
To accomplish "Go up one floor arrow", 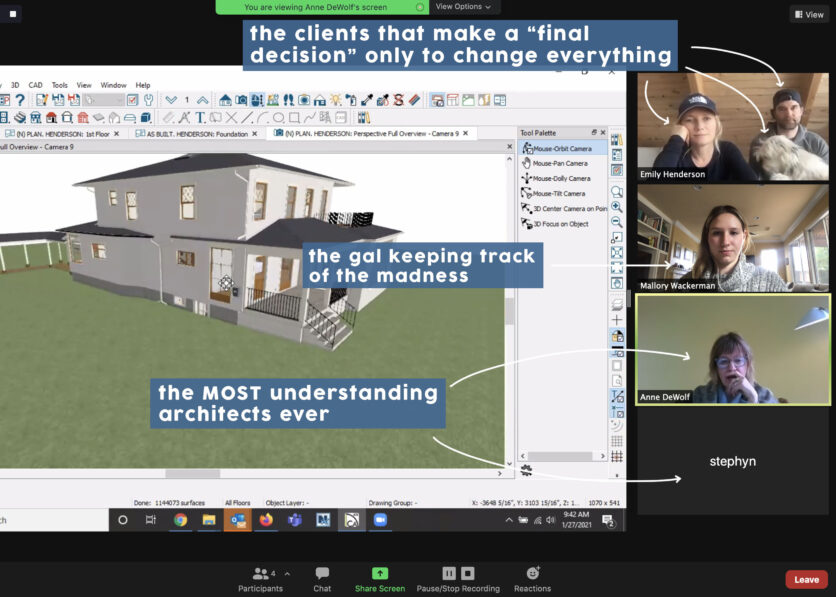I will click(203, 100).
